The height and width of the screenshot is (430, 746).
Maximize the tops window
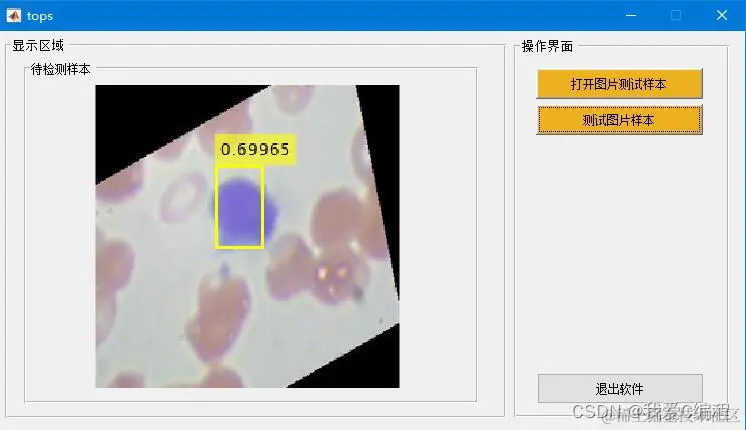(676, 16)
